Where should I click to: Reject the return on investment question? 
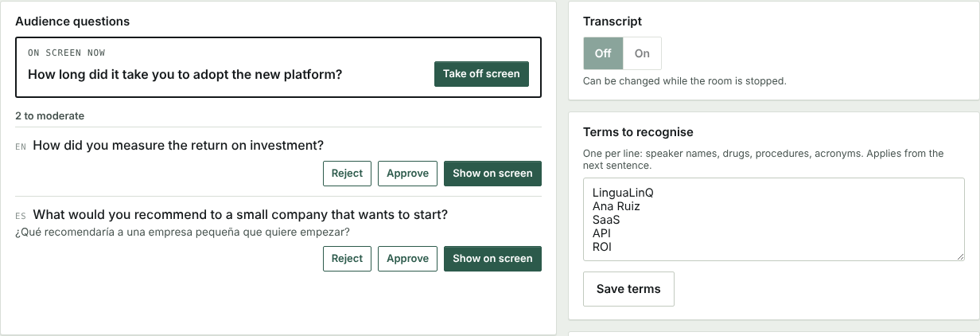[x=347, y=174]
